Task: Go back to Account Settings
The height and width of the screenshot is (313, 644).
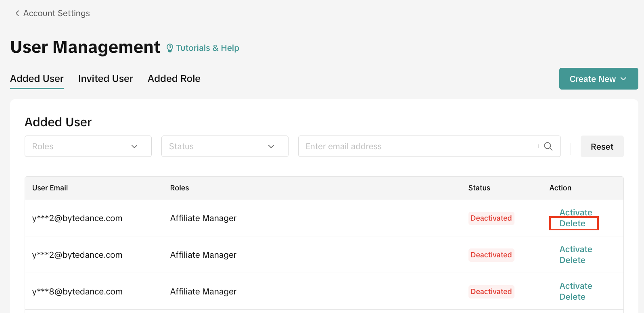Action: click(x=56, y=13)
